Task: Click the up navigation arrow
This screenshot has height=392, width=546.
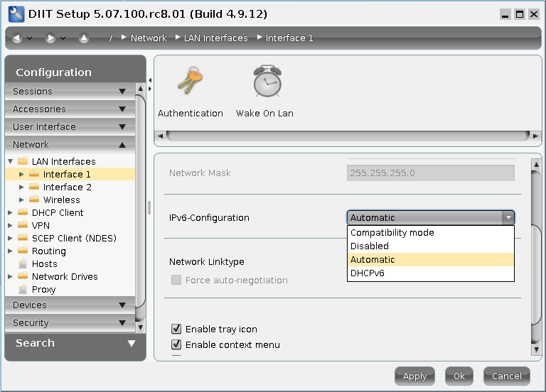Action: click(83, 38)
